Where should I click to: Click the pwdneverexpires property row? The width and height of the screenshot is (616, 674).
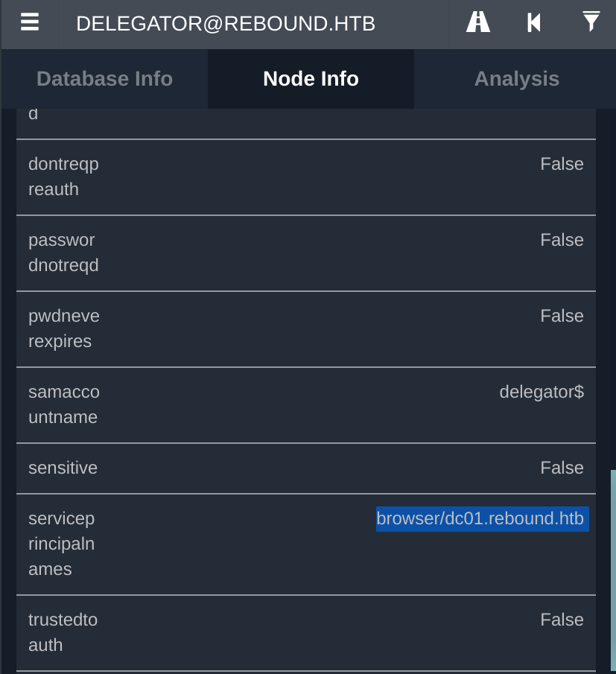[x=306, y=329]
